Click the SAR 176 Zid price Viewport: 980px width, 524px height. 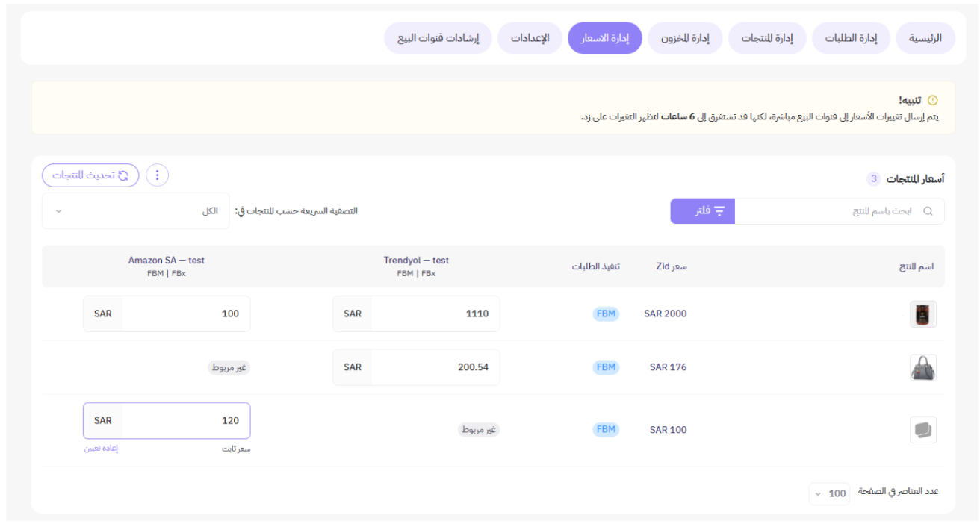pos(669,367)
